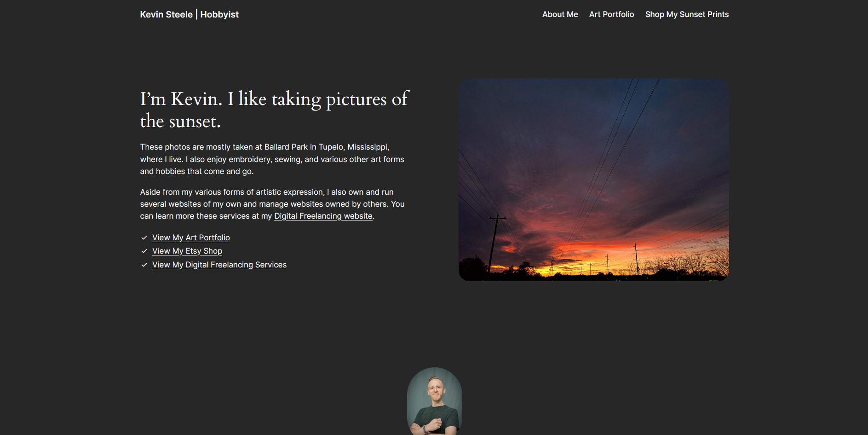Click the word Hobbyist in the header
Viewport: 868px width, 435px height.
[x=219, y=14]
